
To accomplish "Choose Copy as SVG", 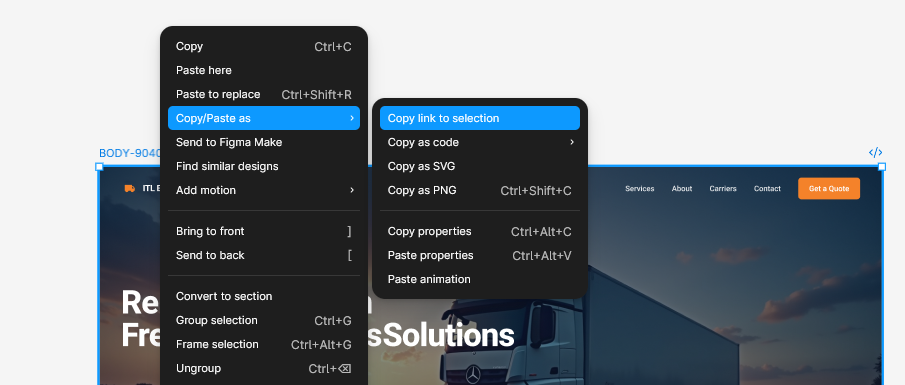I will tap(480, 166).
